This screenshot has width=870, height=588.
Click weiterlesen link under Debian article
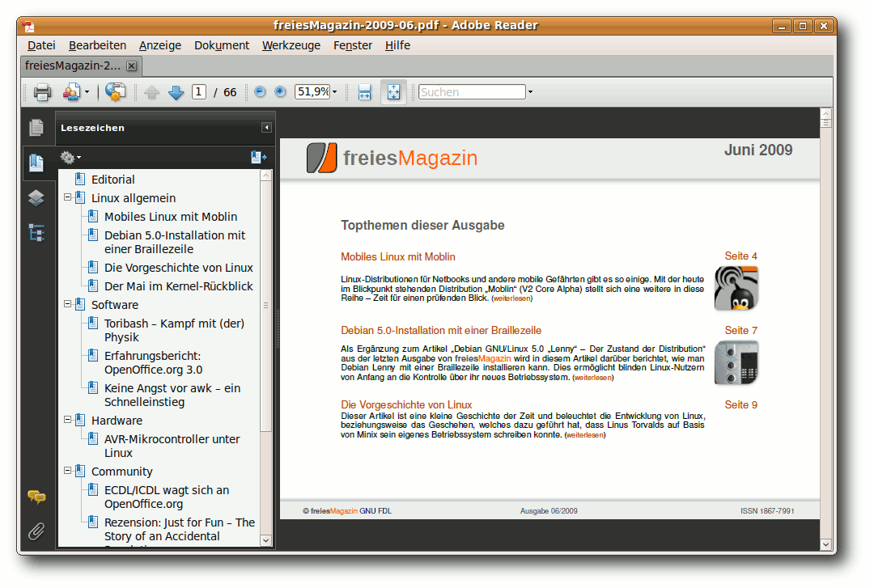pyautogui.click(x=592, y=378)
